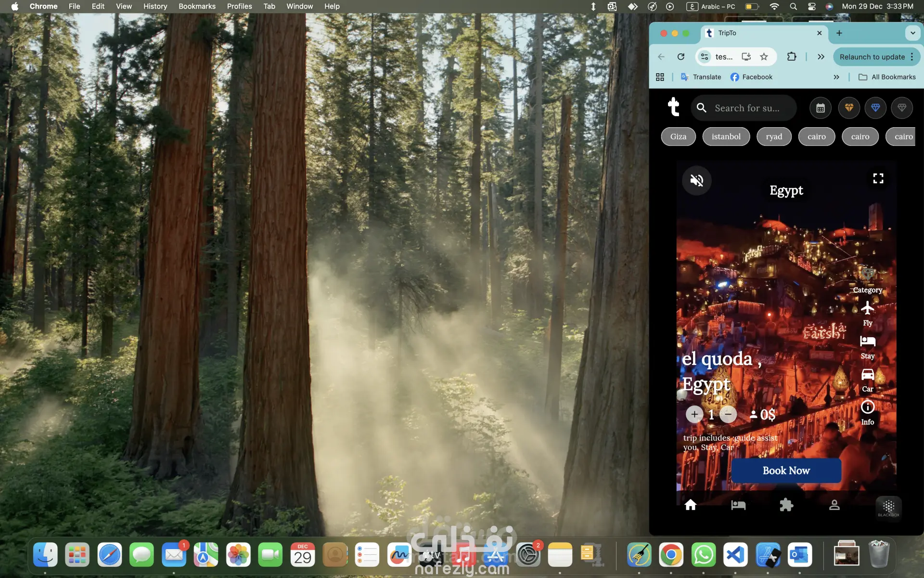Unmute the Egypt trip video
This screenshot has height=578, width=924.
[696, 180]
